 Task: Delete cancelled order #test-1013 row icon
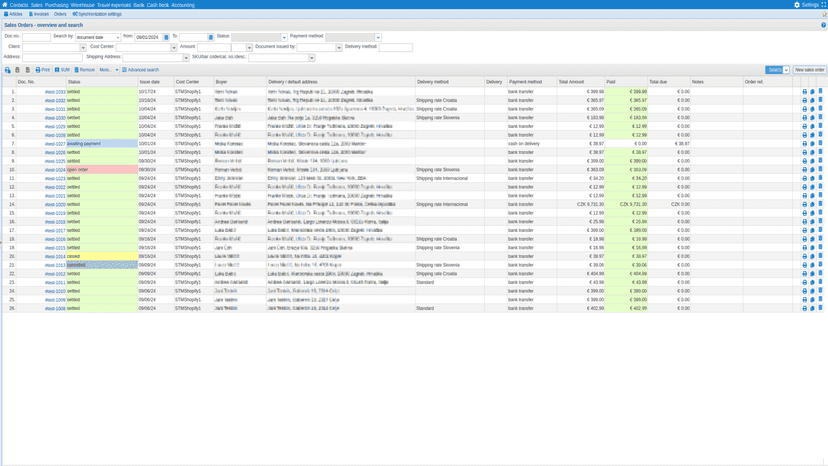821,265
